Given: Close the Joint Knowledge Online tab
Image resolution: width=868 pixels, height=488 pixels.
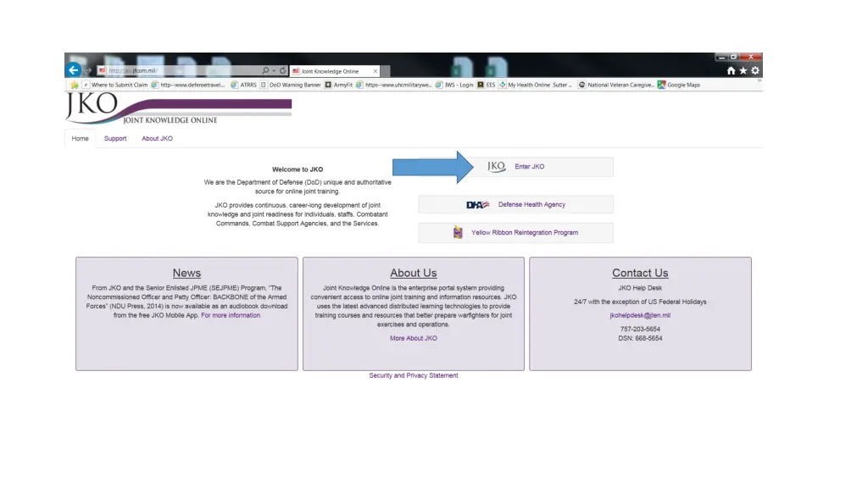Looking at the screenshot, I should 376,71.
